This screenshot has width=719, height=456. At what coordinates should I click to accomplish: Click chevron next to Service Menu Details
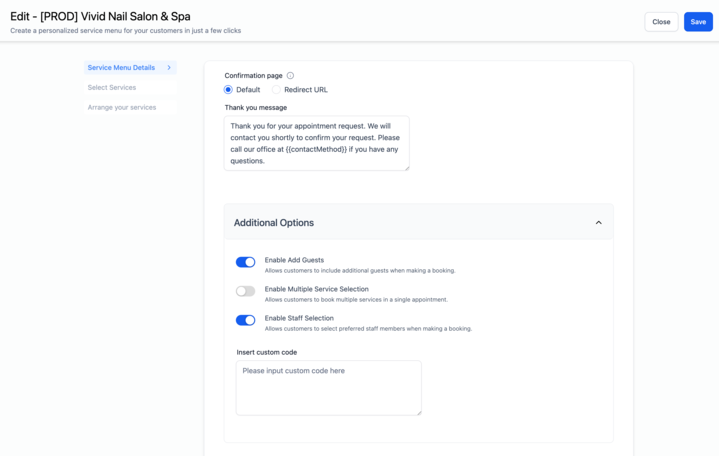(x=169, y=67)
